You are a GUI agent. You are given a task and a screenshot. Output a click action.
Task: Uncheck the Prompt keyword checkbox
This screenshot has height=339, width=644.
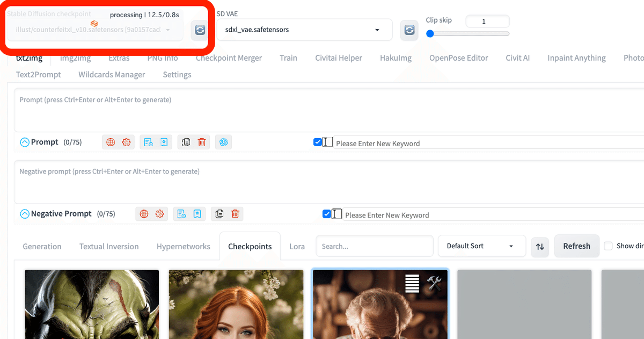click(318, 142)
